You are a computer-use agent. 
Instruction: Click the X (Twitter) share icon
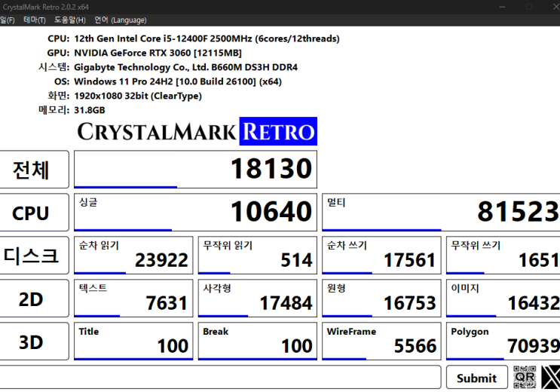pyautogui.click(x=550, y=377)
